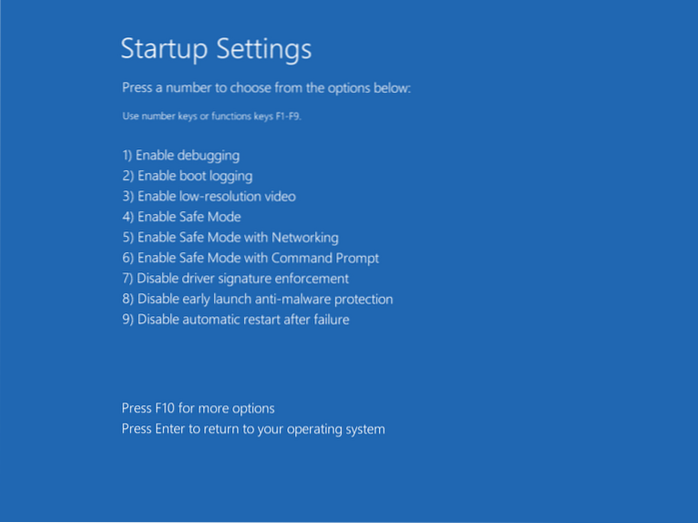Click the 'F10' key name at bottom
The height and width of the screenshot is (523, 698).
pyautogui.click(x=162, y=408)
